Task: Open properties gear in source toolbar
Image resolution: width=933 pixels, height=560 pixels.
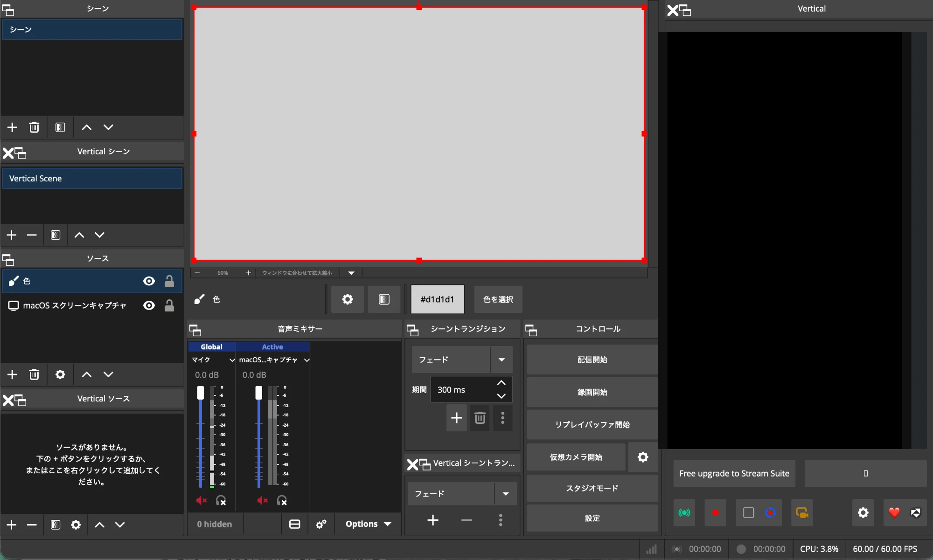Action: 348,299
